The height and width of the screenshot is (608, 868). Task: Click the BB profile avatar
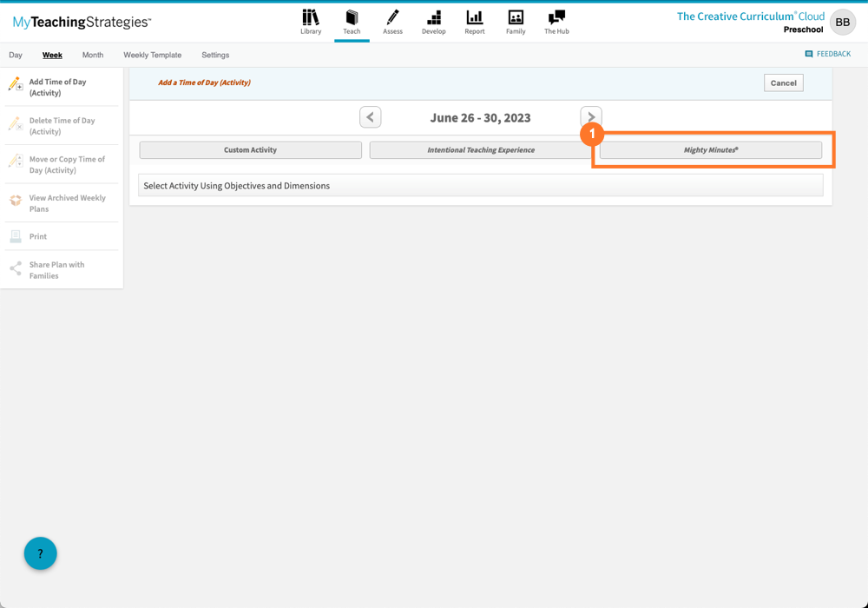point(841,22)
